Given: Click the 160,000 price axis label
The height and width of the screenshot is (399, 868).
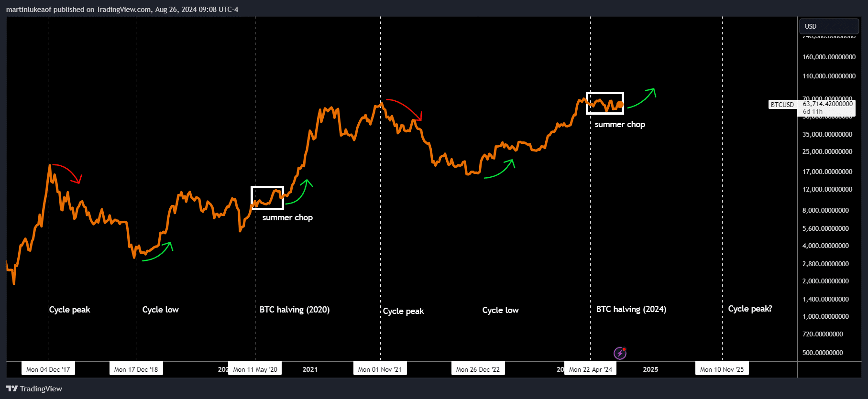Looking at the screenshot, I should (x=829, y=57).
